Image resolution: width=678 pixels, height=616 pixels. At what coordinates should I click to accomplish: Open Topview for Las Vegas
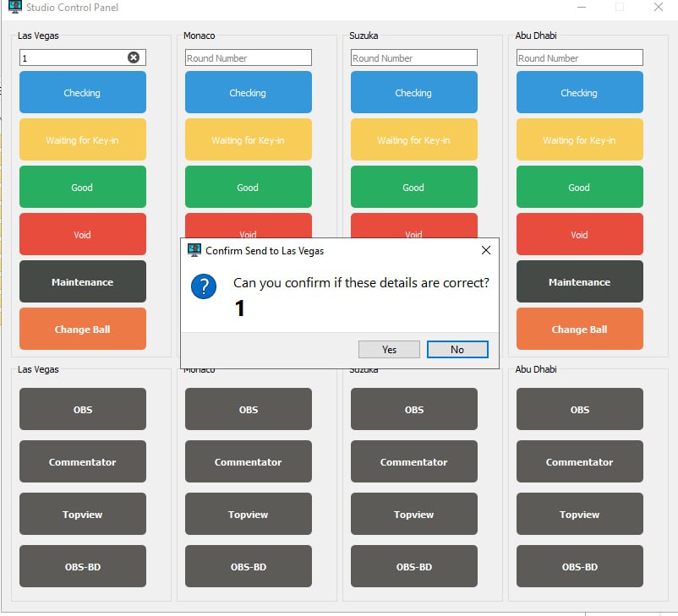[x=83, y=514]
